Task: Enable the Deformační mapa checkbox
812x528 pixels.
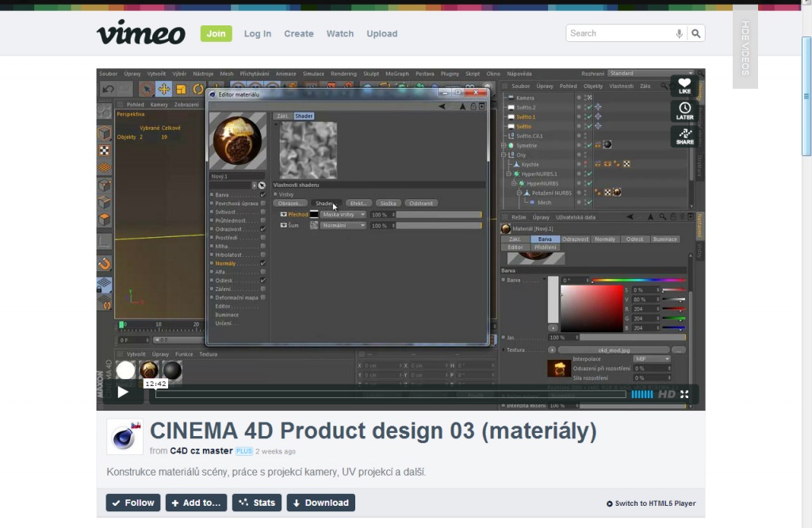Action: (263, 297)
